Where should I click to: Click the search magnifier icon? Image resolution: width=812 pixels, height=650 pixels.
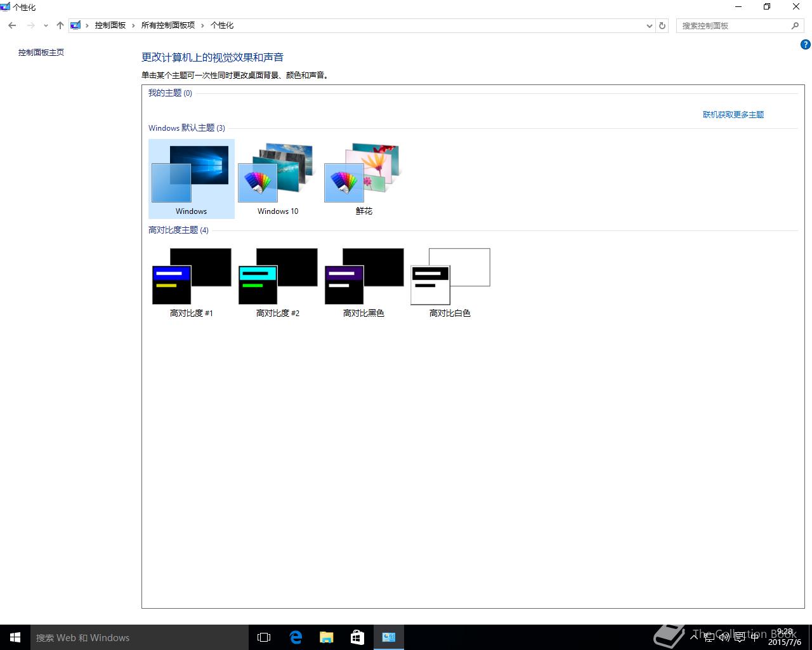point(795,25)
